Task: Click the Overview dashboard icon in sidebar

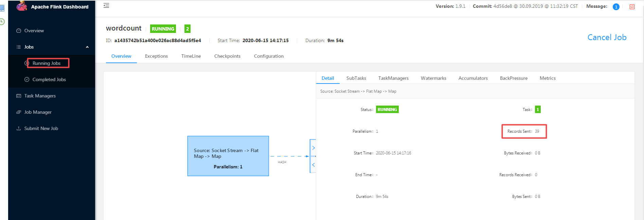Action: tap(19, 31)
